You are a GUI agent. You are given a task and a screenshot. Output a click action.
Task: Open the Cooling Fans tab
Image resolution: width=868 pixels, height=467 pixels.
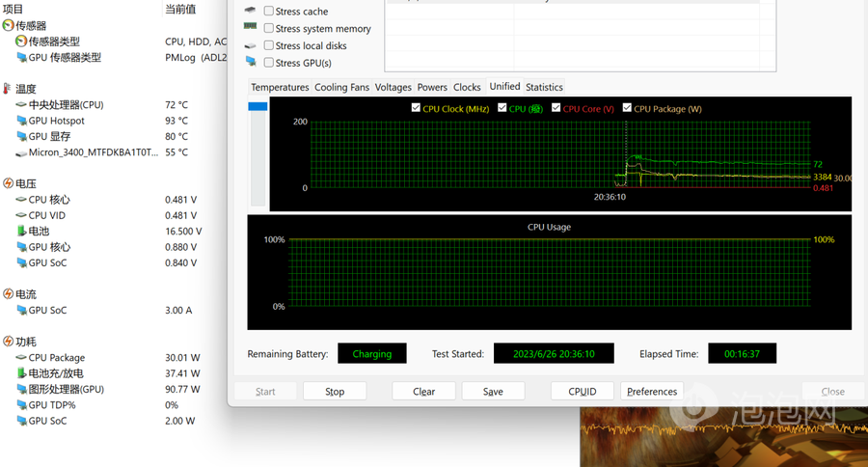[341, 87]
